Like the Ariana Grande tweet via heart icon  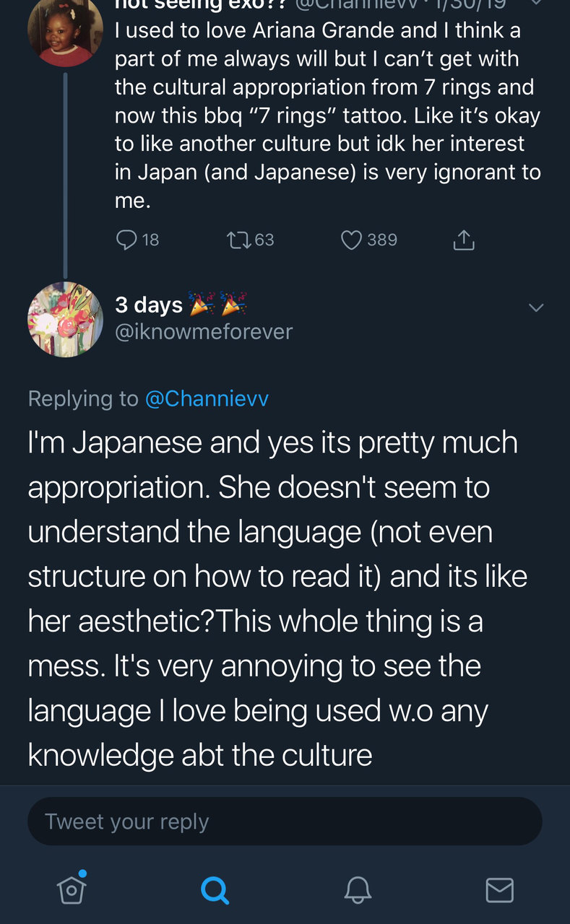pyautogui.click(x=351, y=240)
